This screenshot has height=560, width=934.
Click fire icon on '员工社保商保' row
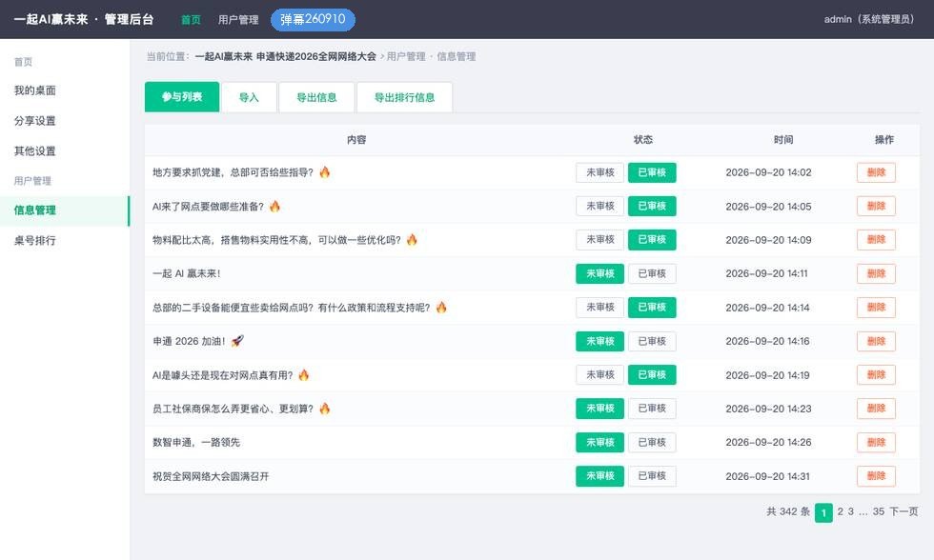point(325,409)
